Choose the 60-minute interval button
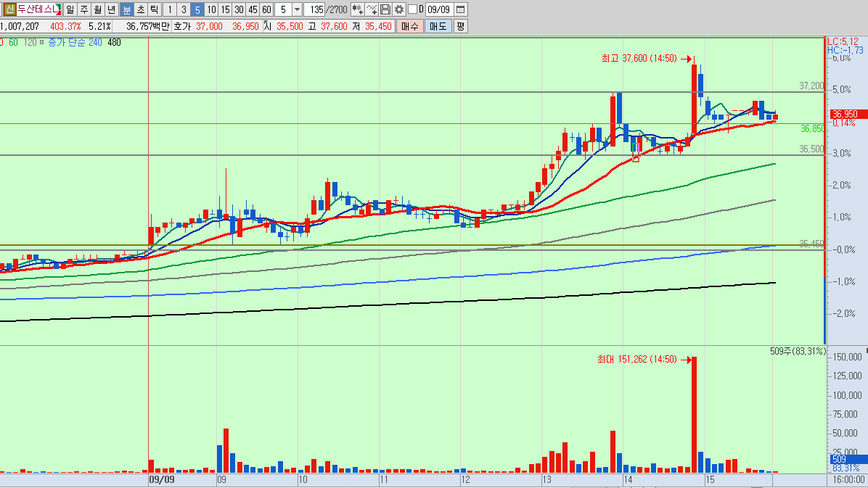 point(267,9)
